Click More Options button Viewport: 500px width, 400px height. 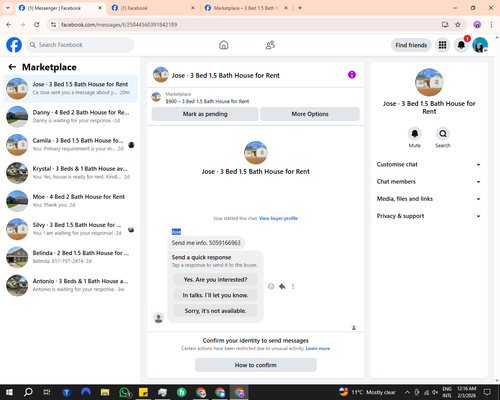(310, 114)
